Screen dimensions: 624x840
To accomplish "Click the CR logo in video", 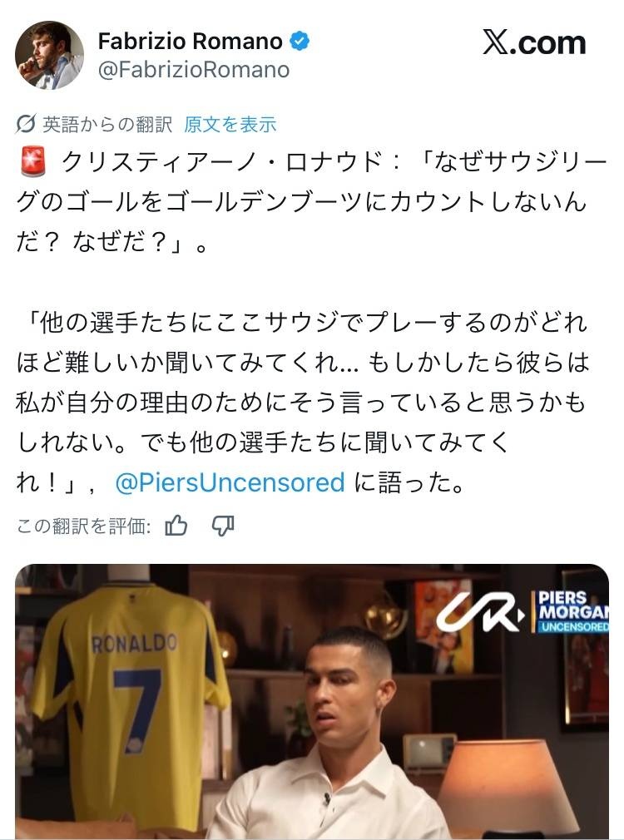I will coord(481,612).
